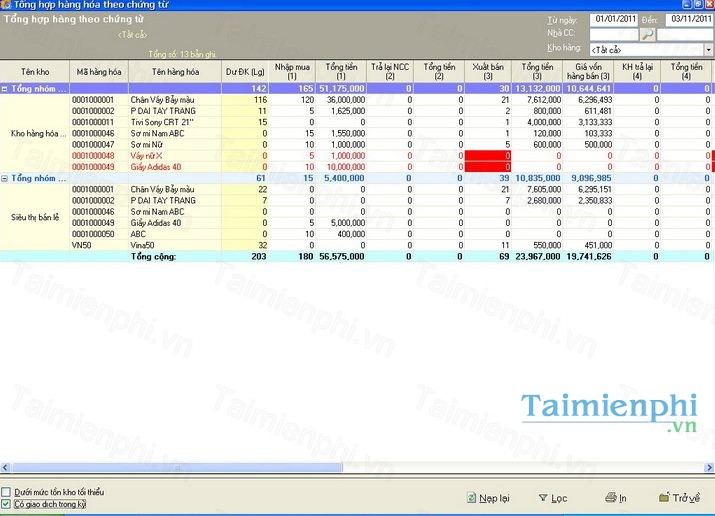Click the Nhà CC supplier code field
The height and width of the screenshot is (516, 715).
[613, 34]
